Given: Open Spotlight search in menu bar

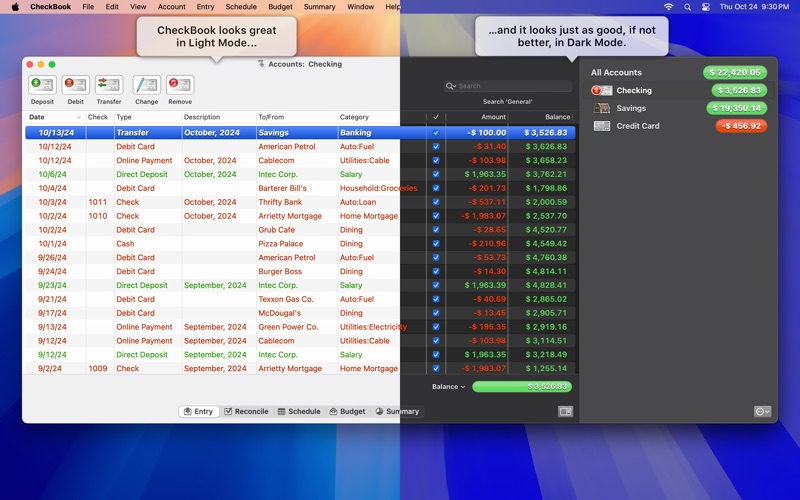Looking at the screenshot, I should click(687, 7).
